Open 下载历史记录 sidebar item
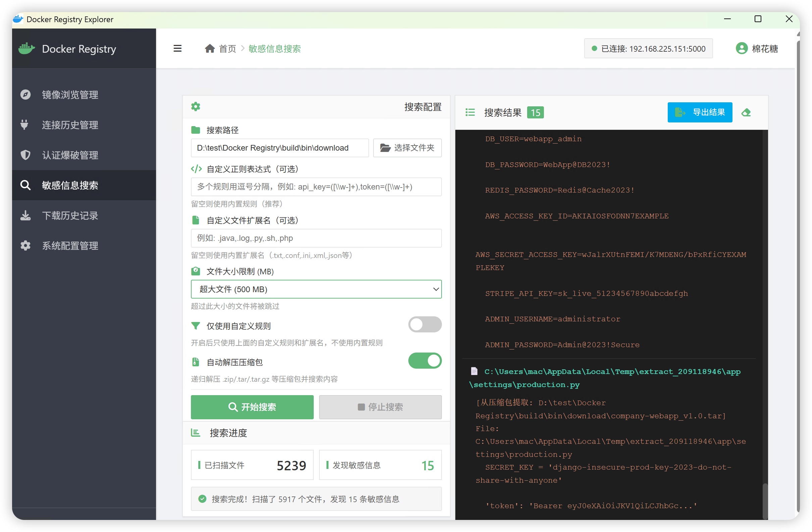Screen dimensions: 812x532 70,216
